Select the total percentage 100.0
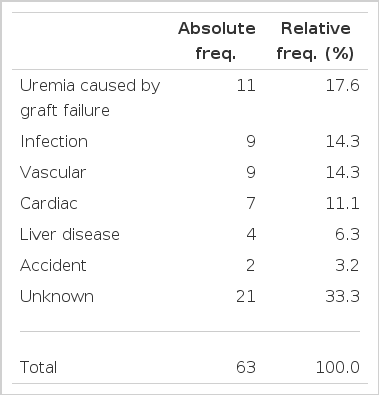 (x=338, y=367)
